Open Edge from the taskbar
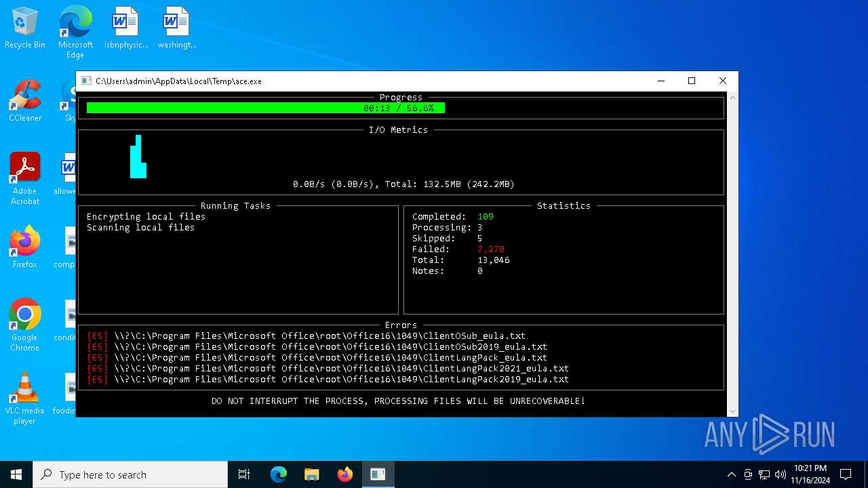868x488 pixels. pyautogui.click(x=279, y=474)
